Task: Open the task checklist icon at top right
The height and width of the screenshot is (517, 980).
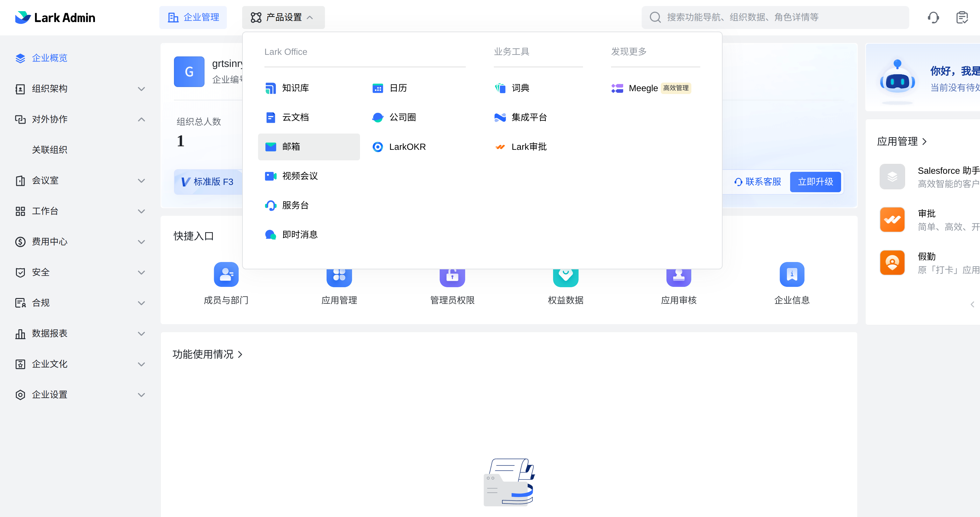Action: pyautogui.click(x=962, y=18)
